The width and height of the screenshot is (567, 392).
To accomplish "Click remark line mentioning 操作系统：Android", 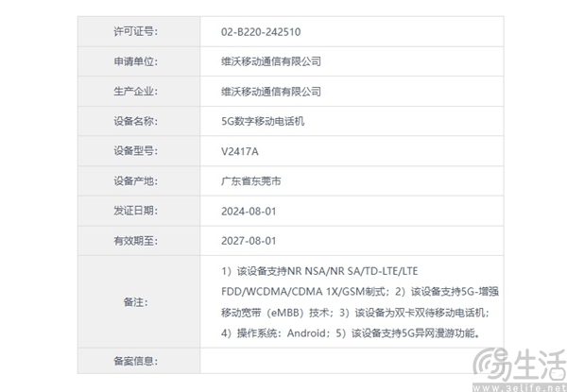I will [351, 333].
